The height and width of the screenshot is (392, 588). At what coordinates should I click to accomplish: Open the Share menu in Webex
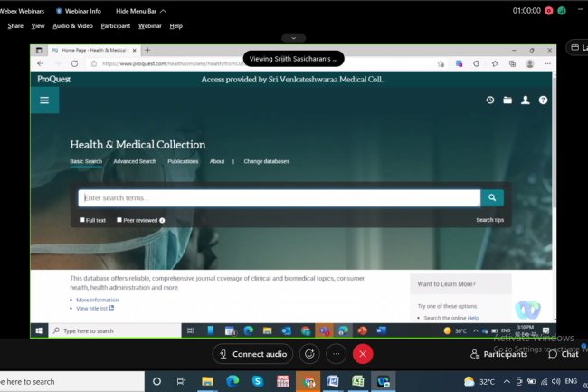(15, 26)
